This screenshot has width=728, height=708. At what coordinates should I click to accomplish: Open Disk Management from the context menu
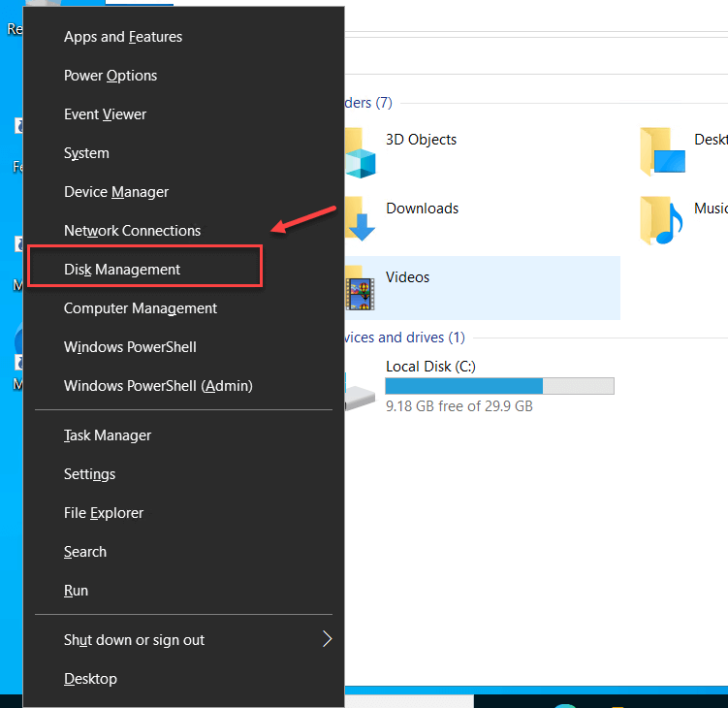tap(122, 270)
